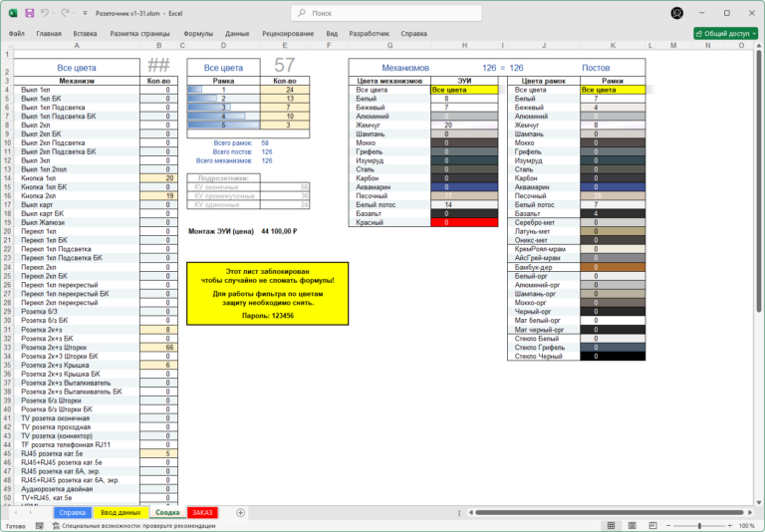Screen dimensions: 765x532
Task: Open the Справка ribbon tab
Action: coord(413,34)
